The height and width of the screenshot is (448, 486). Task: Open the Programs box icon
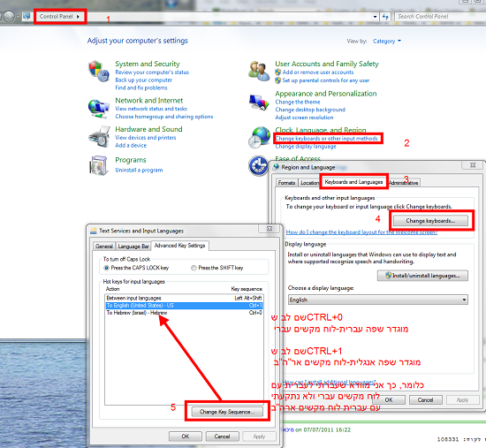[x=99, y=165]
